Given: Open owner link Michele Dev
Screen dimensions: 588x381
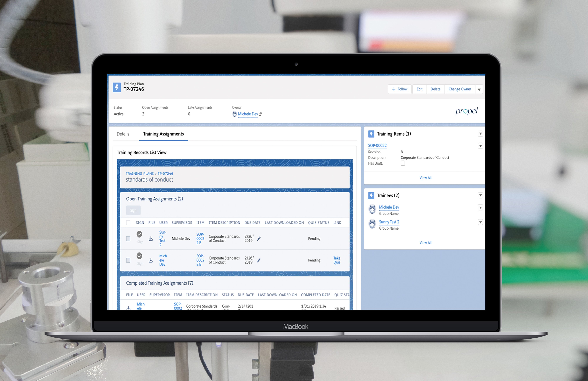Looking at the screenshot, I should pyautogui.click(x=248, y=114).
